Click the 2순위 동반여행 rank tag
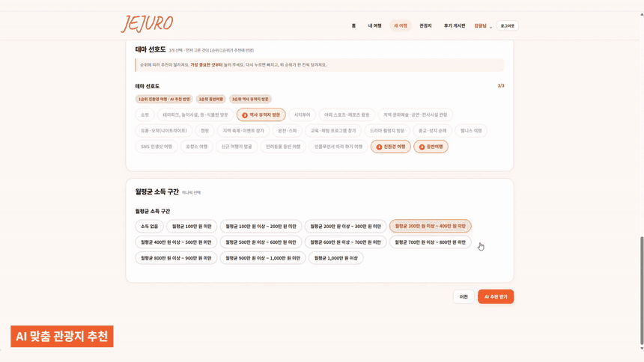 (210, 99)
